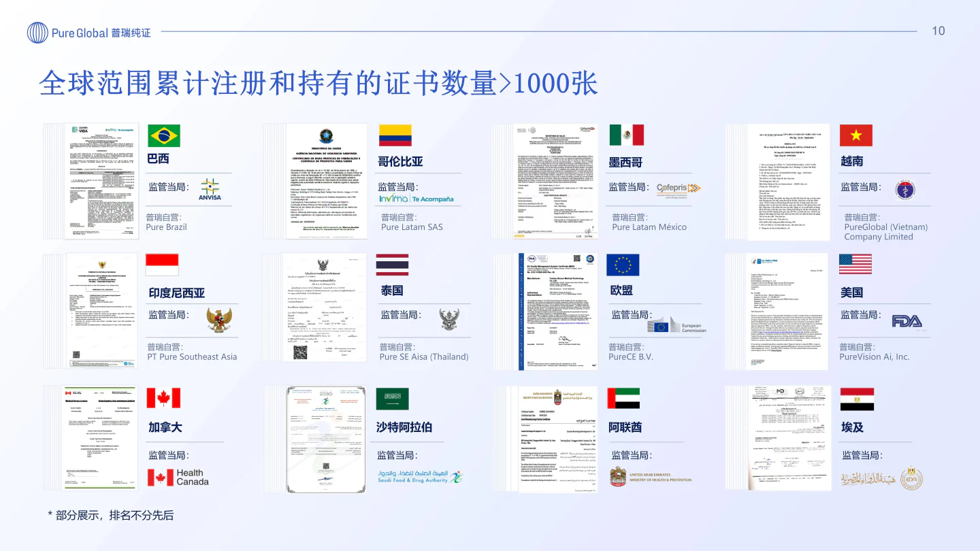The width and height of the screenshot is (980, 551).
Task: Click the Colombia flag icon
Action: tap(395, 135)
